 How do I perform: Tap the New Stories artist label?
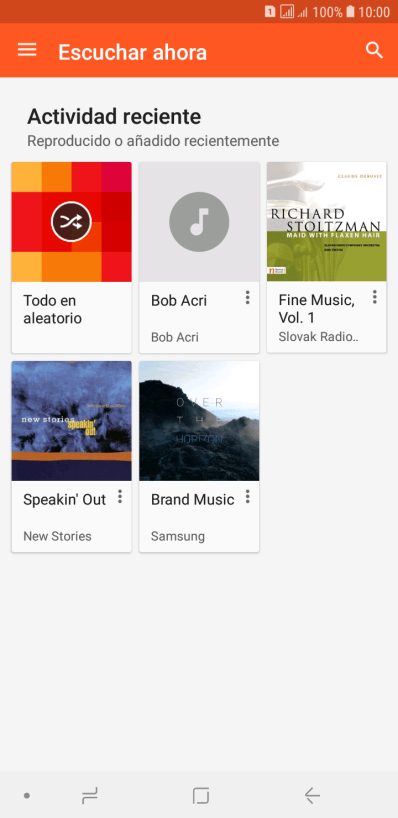[57, 536]
